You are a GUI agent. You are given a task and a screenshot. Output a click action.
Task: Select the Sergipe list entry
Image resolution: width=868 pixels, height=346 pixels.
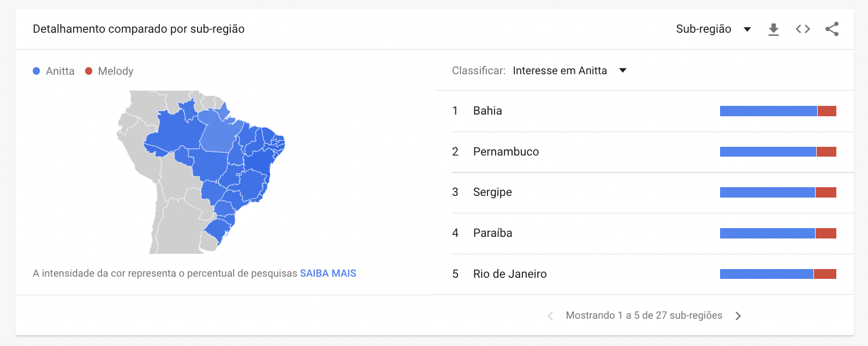[493, 192]
